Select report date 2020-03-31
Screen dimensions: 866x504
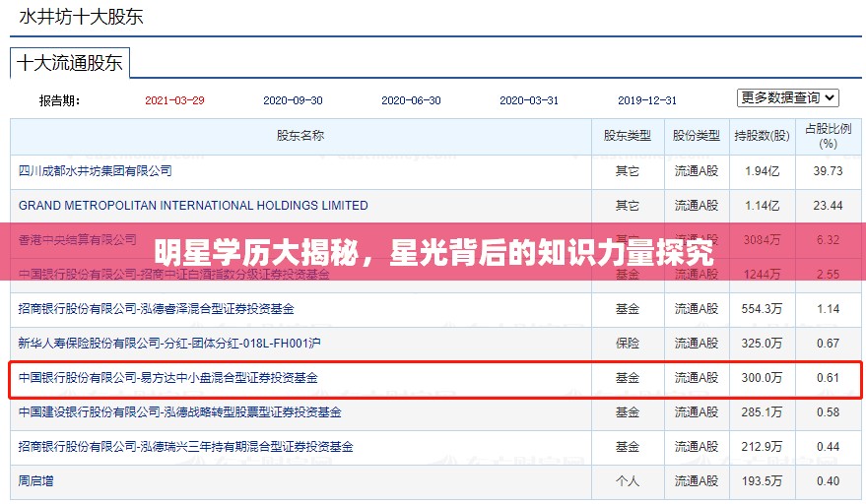pyautogui.click(x=529, y=100)
